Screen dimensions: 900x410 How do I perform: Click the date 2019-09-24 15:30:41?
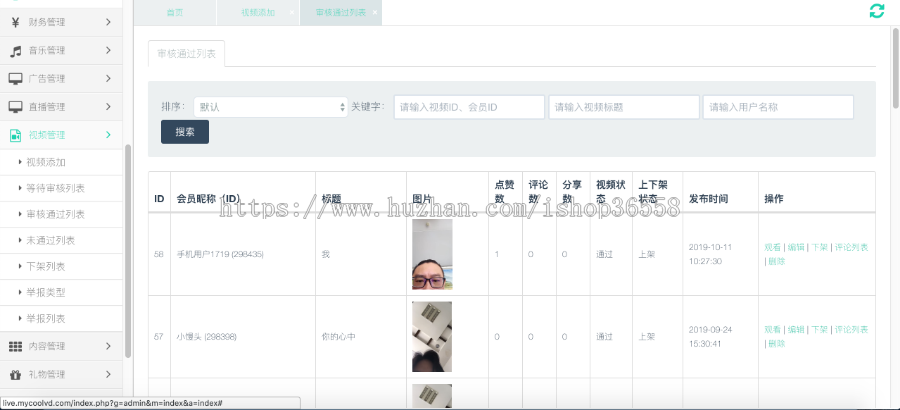[713, 336]
